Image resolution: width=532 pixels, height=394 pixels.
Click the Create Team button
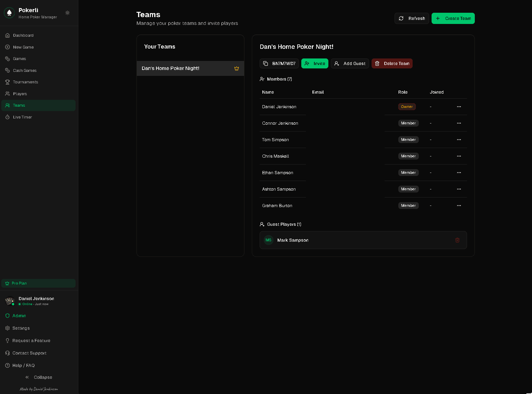coord(453,18)
